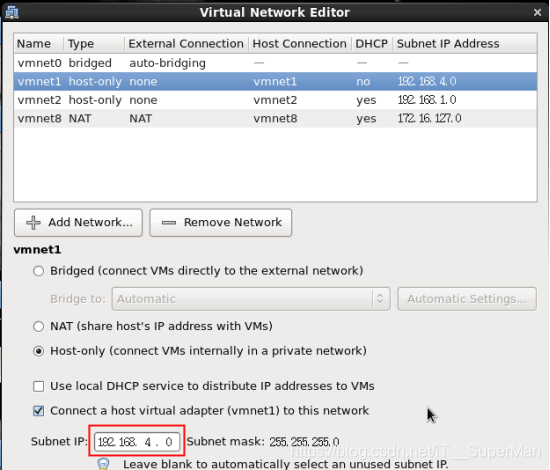Sort by Host Connection column header
Viewport: 550px width, 470px height.
(x=300, y=43)
